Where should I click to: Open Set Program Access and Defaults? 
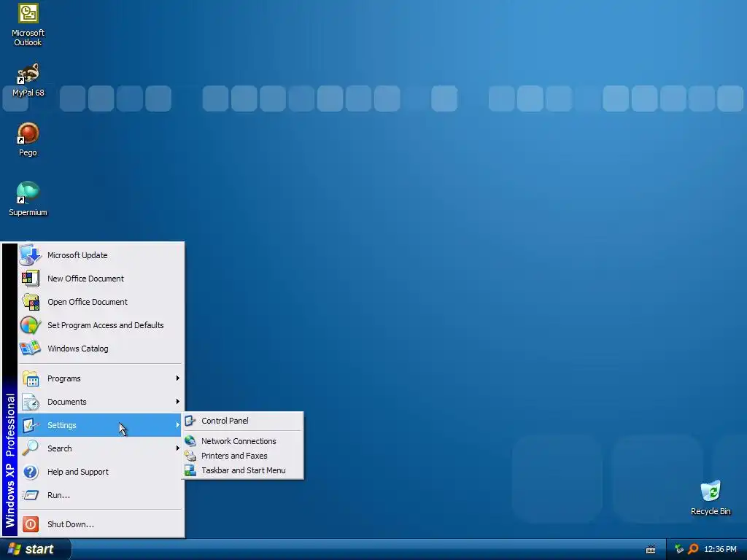click(101, 325)
